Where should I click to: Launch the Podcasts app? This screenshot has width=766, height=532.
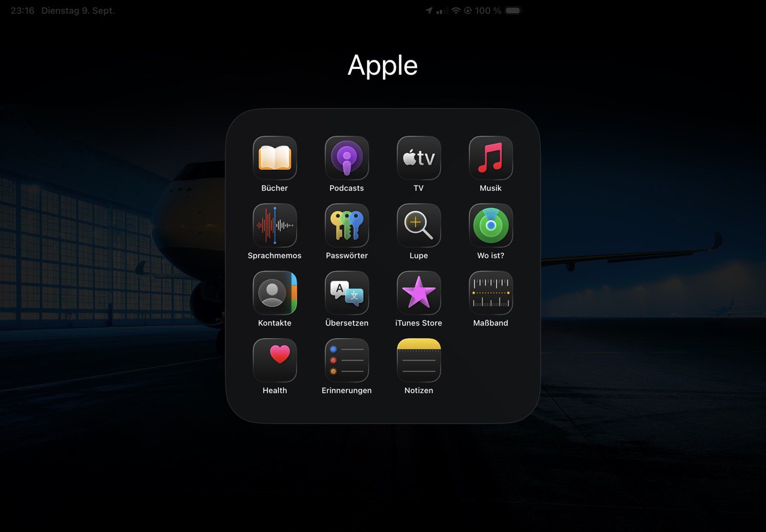(x=346, y=158)
